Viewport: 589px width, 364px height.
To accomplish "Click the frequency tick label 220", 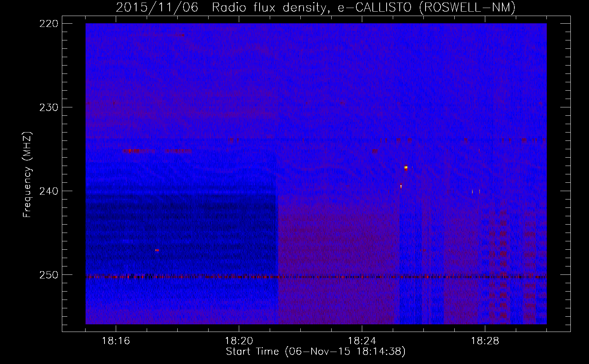I will pos(48,24).
